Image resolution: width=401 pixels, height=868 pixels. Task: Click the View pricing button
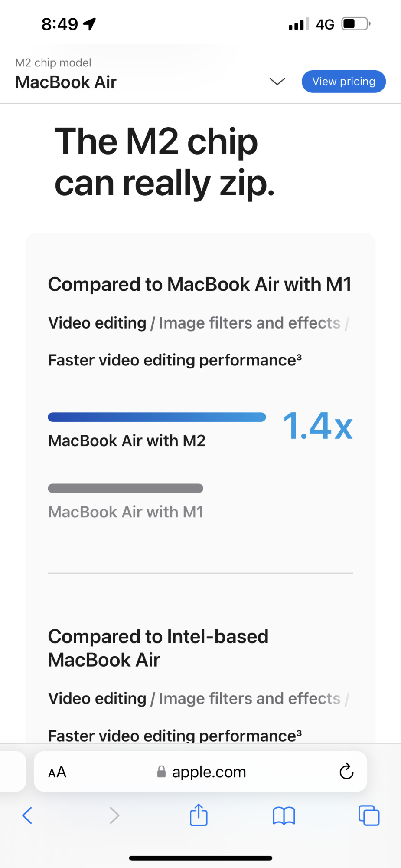344,82
